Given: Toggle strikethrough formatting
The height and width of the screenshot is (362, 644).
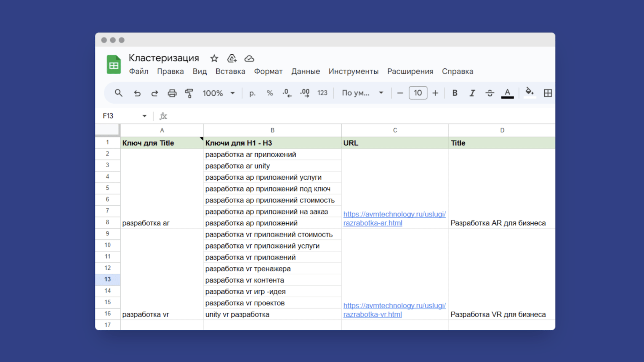Looking at the screenshot, I should coord(490,93).
